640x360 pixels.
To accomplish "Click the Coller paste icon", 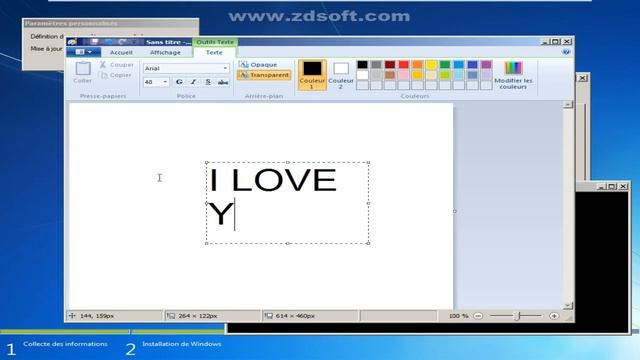I will pos(83,69).
